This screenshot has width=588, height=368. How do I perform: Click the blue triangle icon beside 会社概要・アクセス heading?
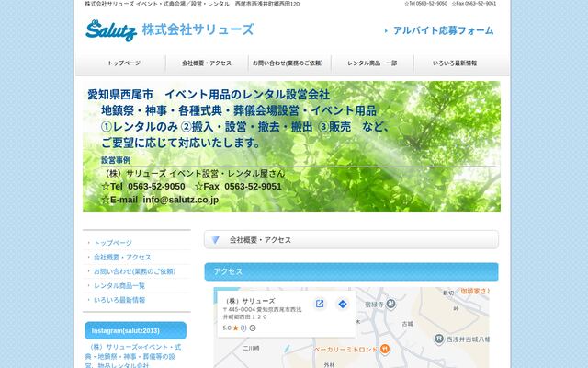click(216, 239)
